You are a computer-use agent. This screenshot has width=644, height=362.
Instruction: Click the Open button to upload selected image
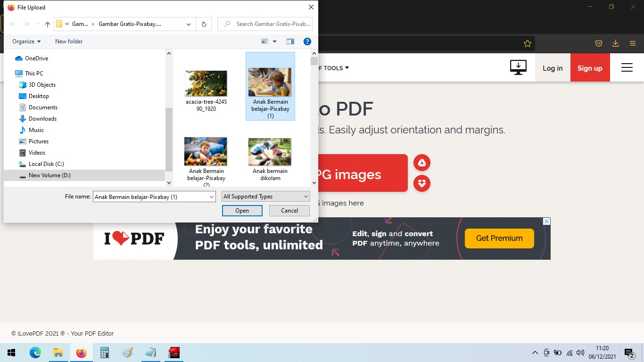242,210
